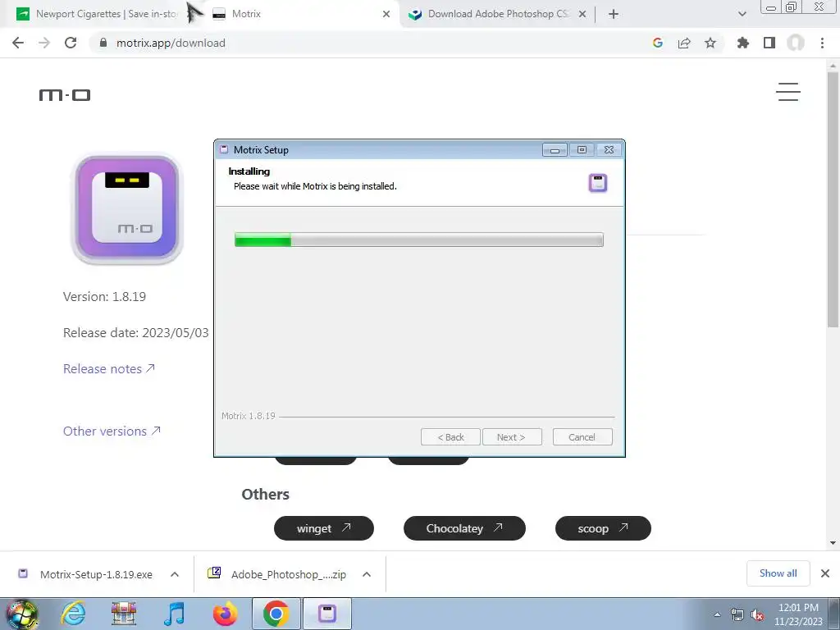The image size is (840, 630).
Task: Click the Chocolatey download button
Action: click(x=464, y=528)
